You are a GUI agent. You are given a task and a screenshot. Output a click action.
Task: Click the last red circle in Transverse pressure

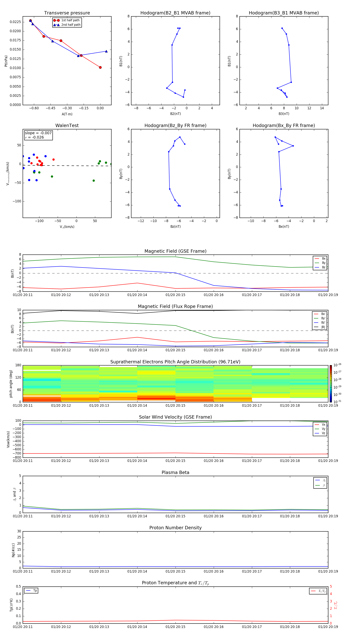pyautogui.click(x=100, y=68)
